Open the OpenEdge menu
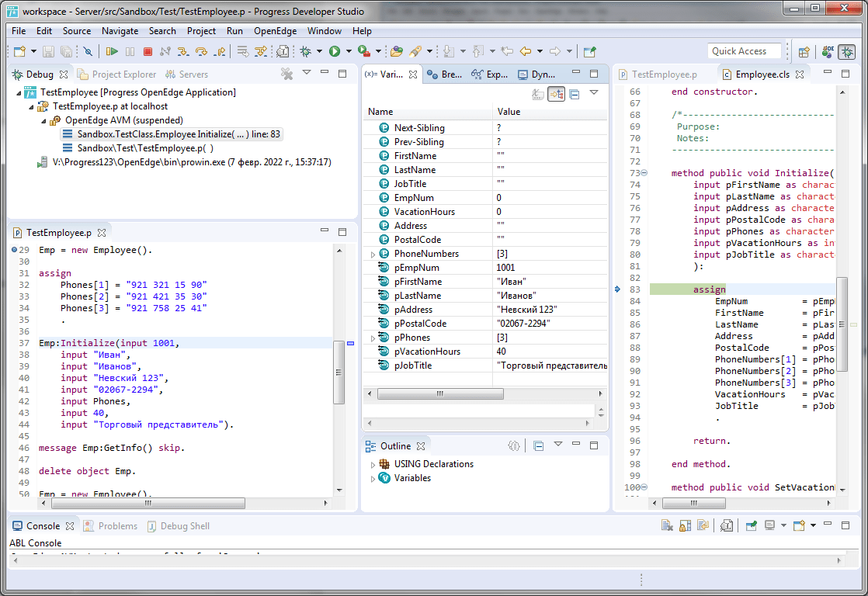 tap(275, 31)
